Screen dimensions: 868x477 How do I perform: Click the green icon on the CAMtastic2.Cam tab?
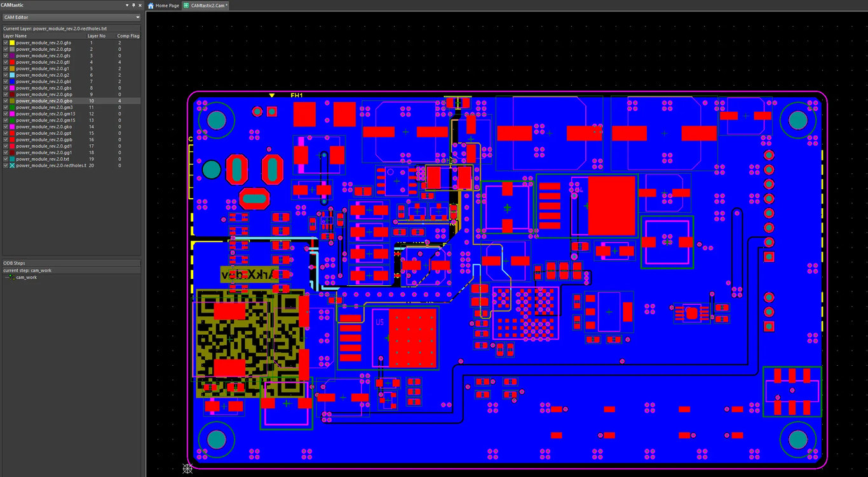tap(186, 5)
